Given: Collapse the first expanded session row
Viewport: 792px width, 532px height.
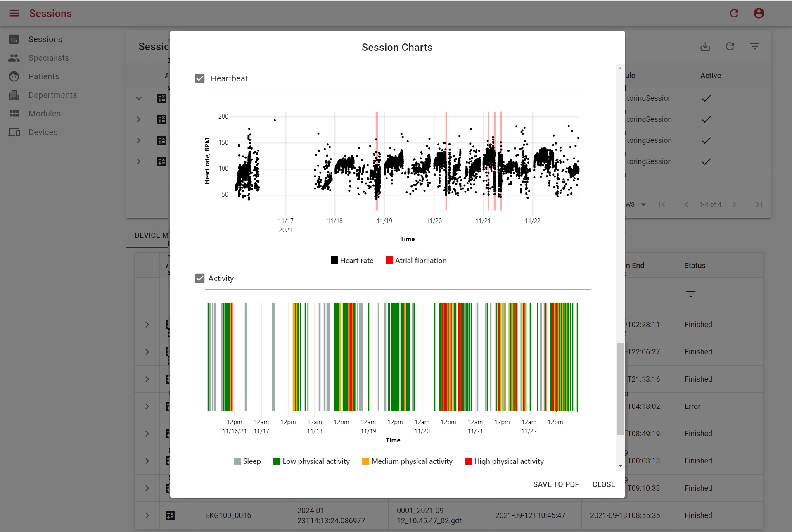Looking at the screenshot, I should click(x=139, y=98).
